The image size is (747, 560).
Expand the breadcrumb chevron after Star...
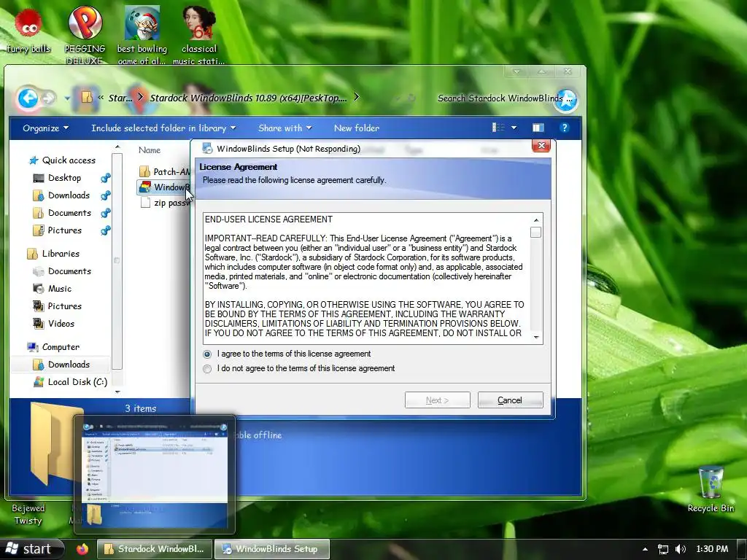point(140,97)
